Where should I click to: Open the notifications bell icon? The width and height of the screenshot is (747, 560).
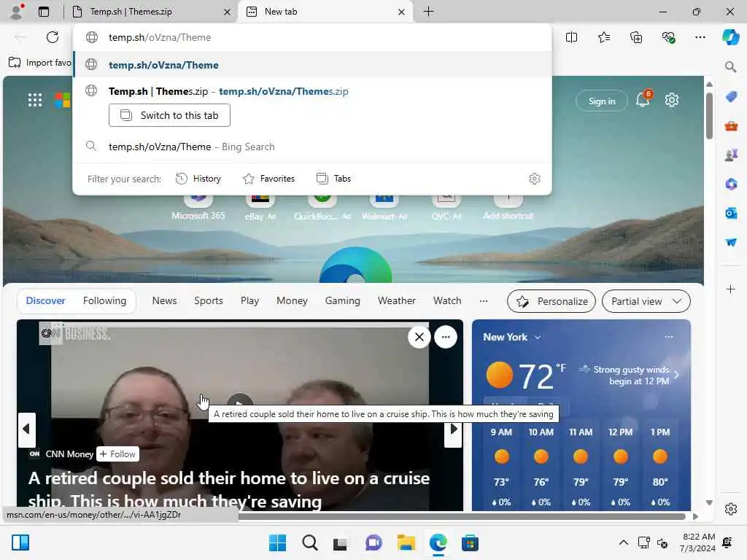(643, 99)
